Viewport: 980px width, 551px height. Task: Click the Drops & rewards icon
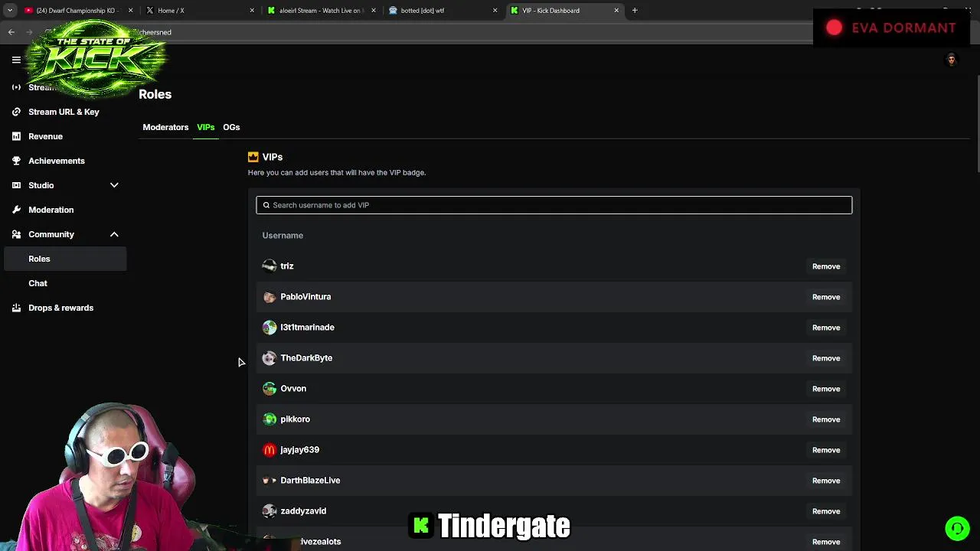(16, 308)
